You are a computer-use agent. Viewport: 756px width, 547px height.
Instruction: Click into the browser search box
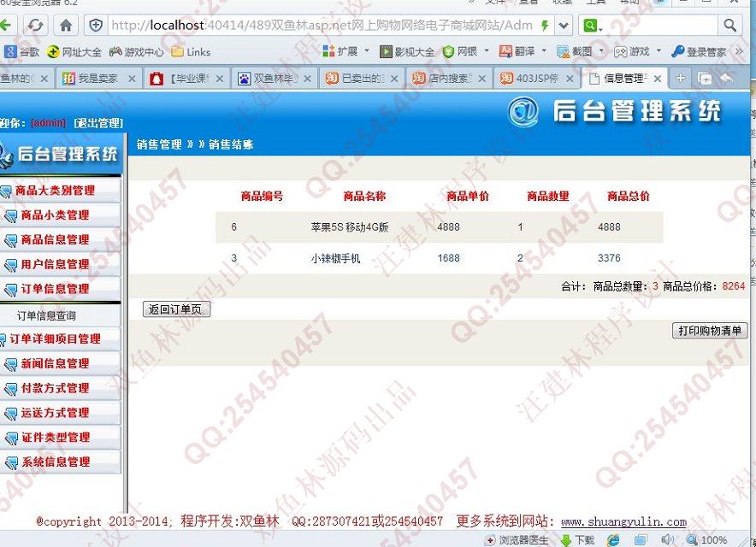(x=660, y=26)
